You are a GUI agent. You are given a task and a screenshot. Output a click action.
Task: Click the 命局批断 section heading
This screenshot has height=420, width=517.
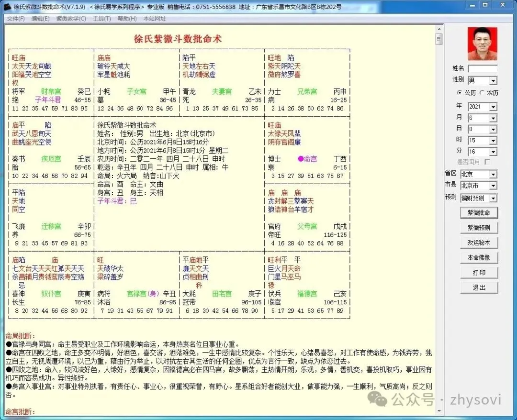[x=20, y=336]
